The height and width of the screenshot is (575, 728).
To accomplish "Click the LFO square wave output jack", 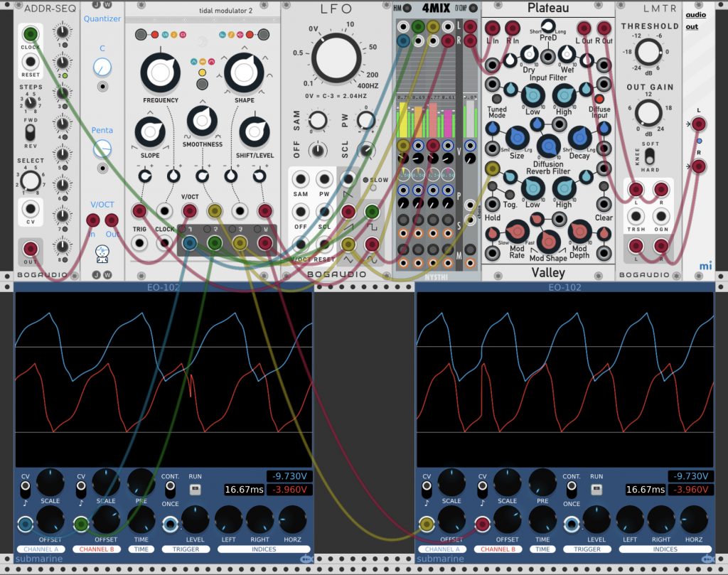I will click(x=372, y=212).
